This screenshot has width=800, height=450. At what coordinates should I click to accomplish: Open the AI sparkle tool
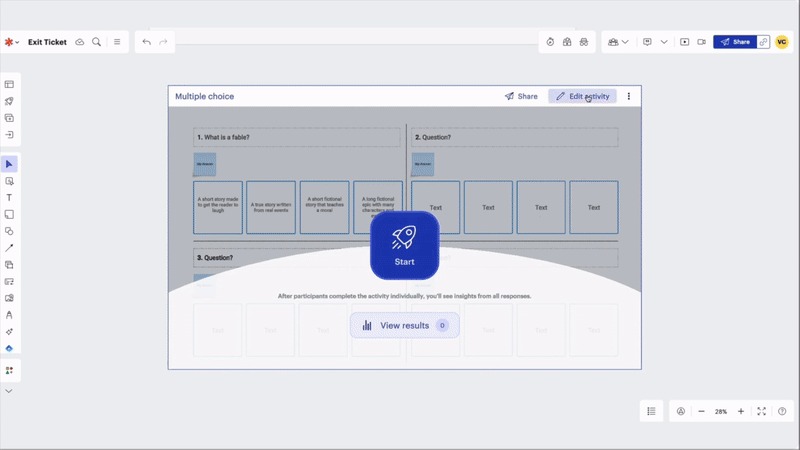click(x=9, y=332)
